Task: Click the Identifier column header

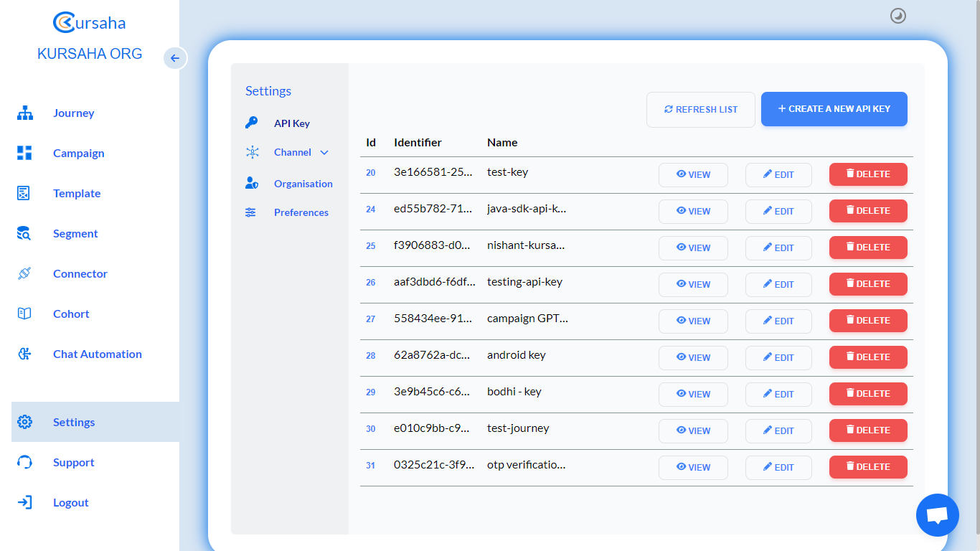Action: coord(418,142)
